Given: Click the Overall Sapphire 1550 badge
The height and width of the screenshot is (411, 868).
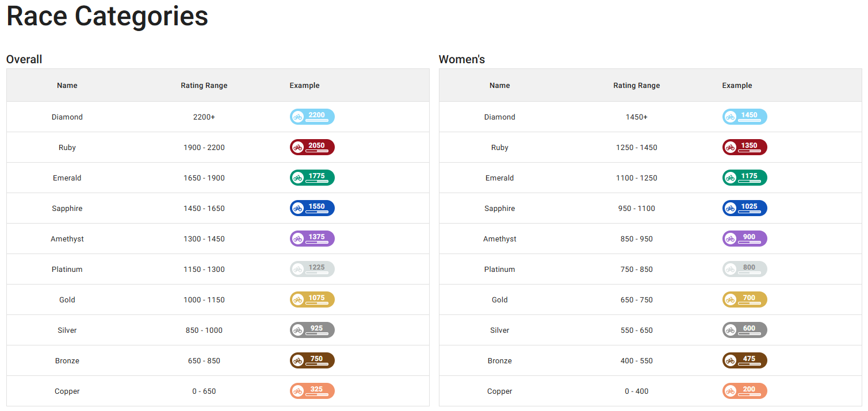Looking at the screenshot, I should point(312,208).
